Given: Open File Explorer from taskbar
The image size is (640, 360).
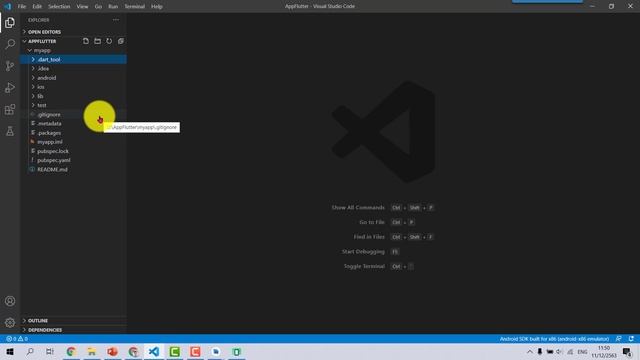Looking at the screenshot, I should pyautogui.click(x=92, y=351).
